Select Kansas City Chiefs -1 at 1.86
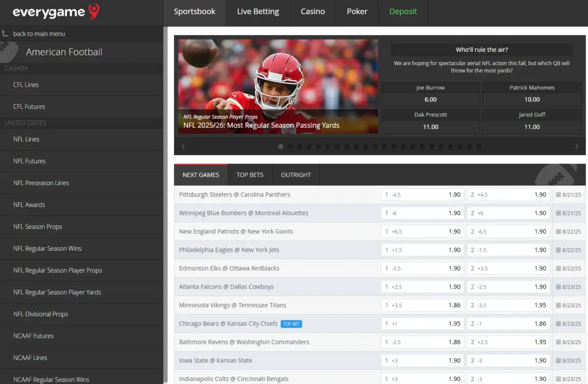 pyautogui.click(x=508, y=324)
